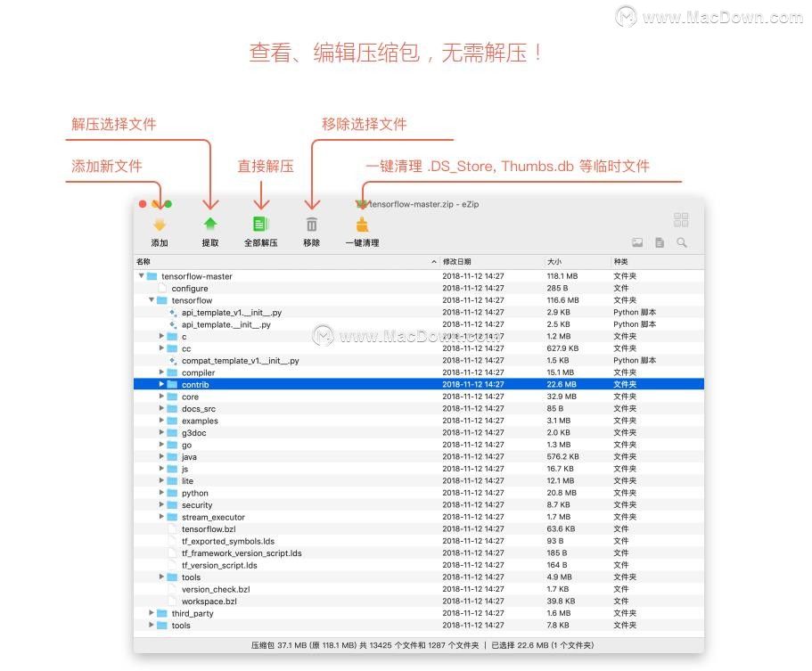Select tf_version_script.lds file
This screenshot has width=812, height=671.
click(x=418, y=565)
